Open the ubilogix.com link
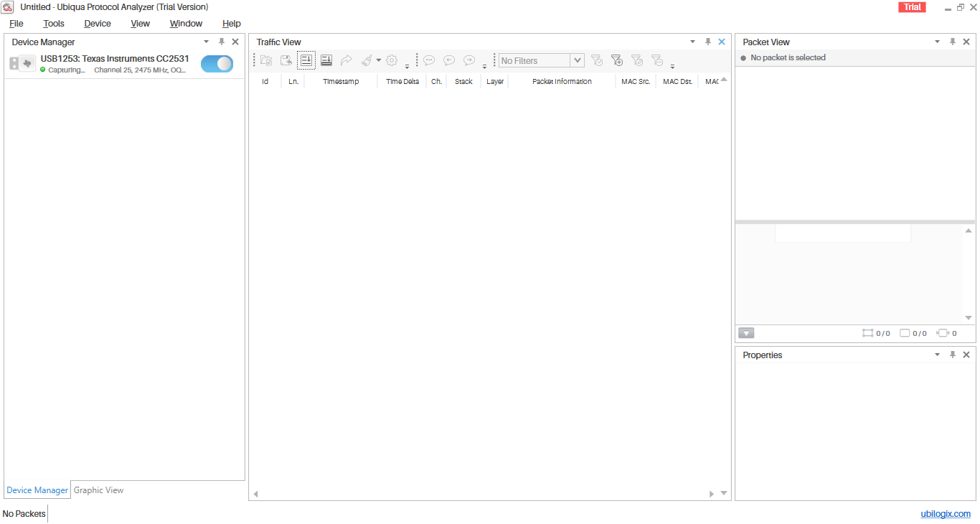This screenshot has width=980, height=524. click(x=946, y=514)
